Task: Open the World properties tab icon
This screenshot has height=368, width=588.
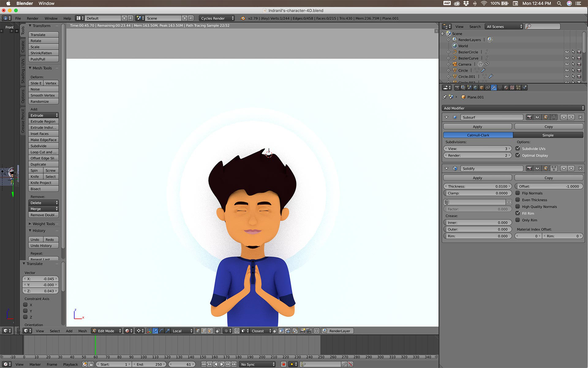Action: click(475, 88)
